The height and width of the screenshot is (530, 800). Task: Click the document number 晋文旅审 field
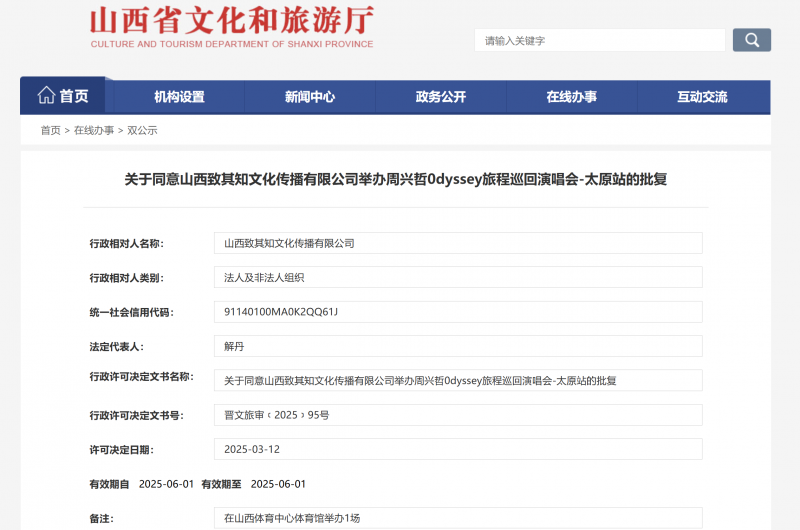coord(458,414)
